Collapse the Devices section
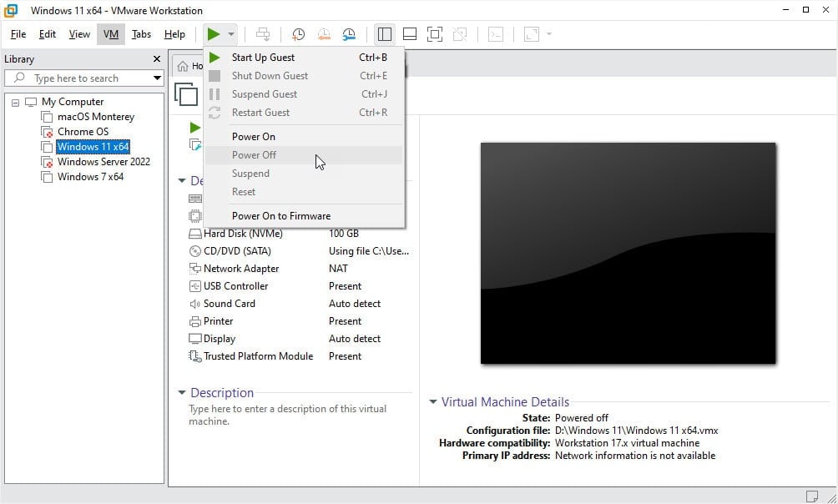This screenshot has height=504, width=838. pos(182,180)
